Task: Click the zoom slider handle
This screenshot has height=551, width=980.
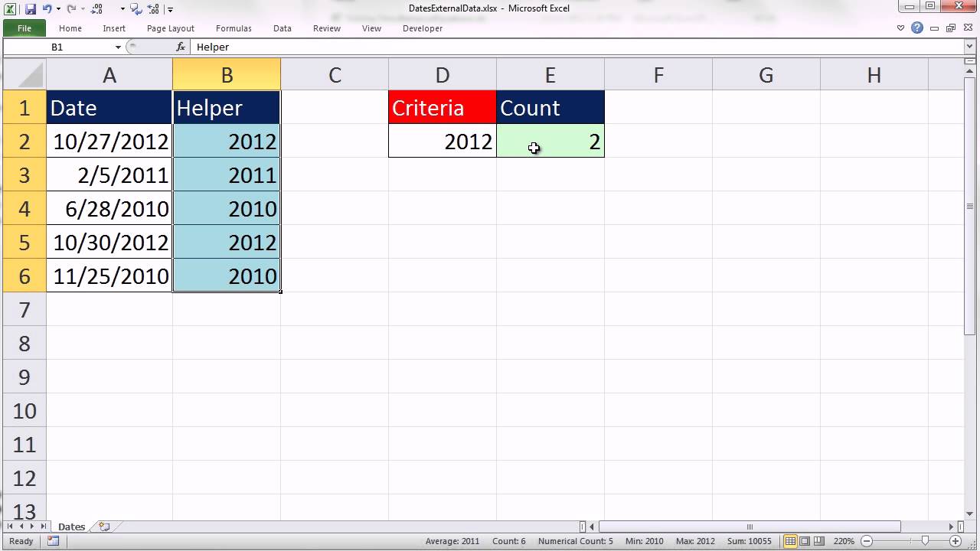Action: (x=925, y=541)
